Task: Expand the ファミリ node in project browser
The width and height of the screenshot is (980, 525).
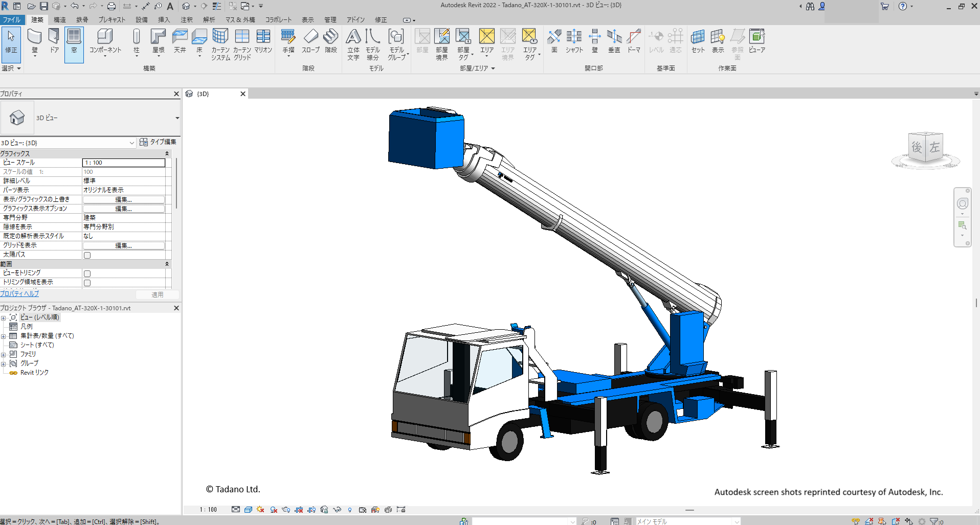Action: pos(4,355)
